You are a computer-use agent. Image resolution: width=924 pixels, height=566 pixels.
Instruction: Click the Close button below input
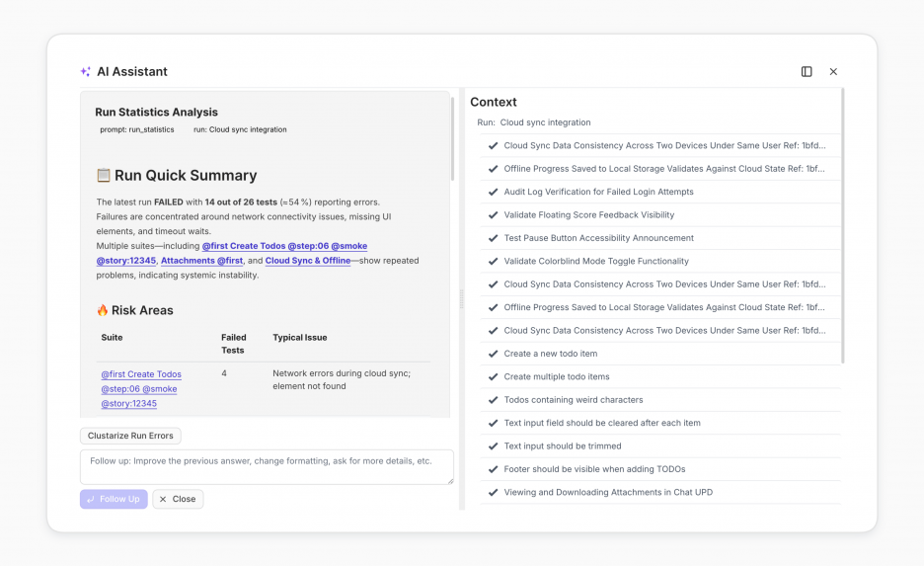pos(178,499)
